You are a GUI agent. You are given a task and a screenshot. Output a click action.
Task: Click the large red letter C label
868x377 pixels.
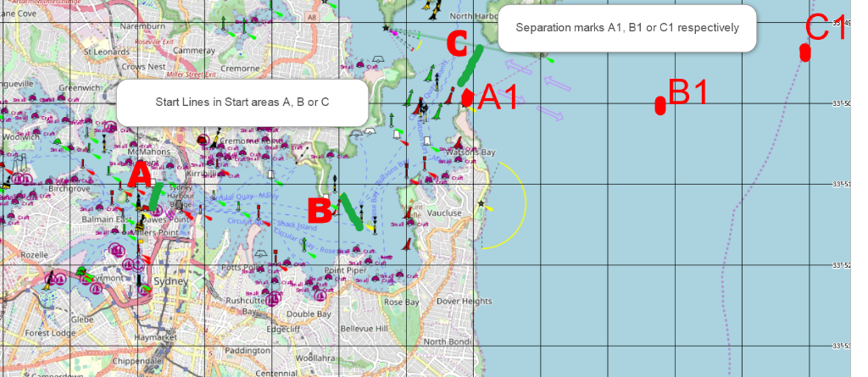click(455, 43)
